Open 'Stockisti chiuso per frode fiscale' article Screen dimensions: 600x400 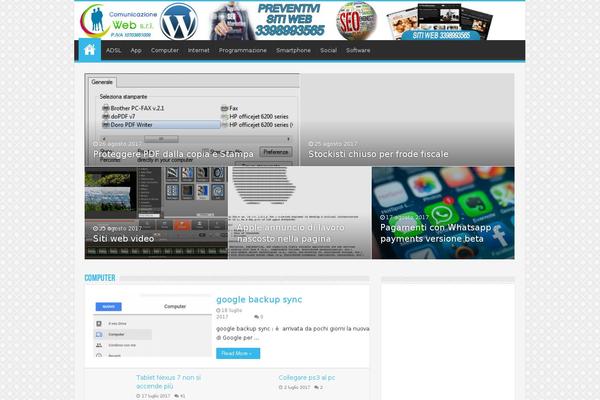[x=378, y=154]
